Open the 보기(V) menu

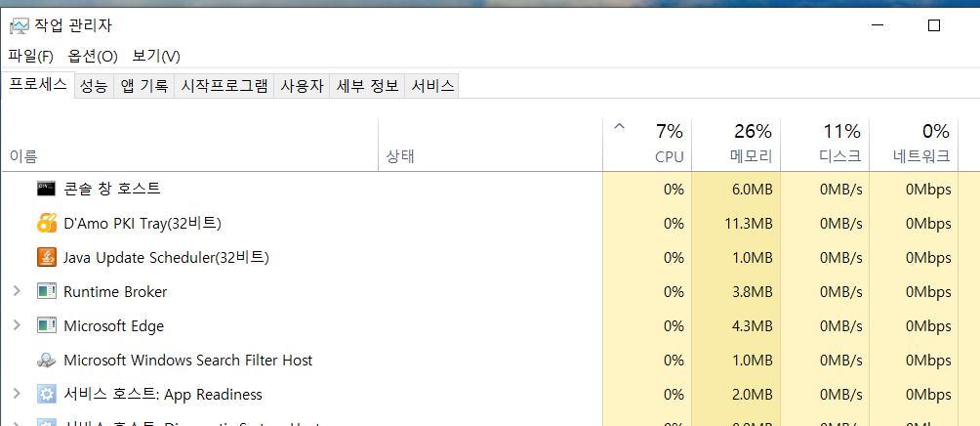[156, 57]
